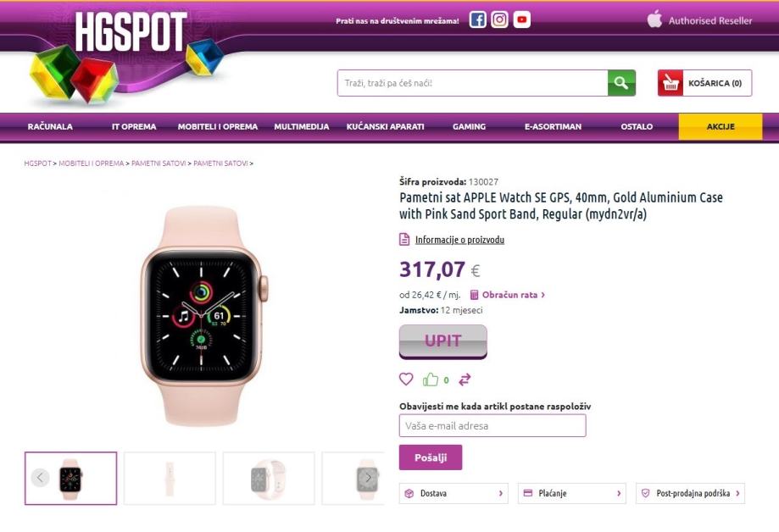The image size is (779, 532).
Task: Open the Obračun rata calculator link
Action: point(508,295)
